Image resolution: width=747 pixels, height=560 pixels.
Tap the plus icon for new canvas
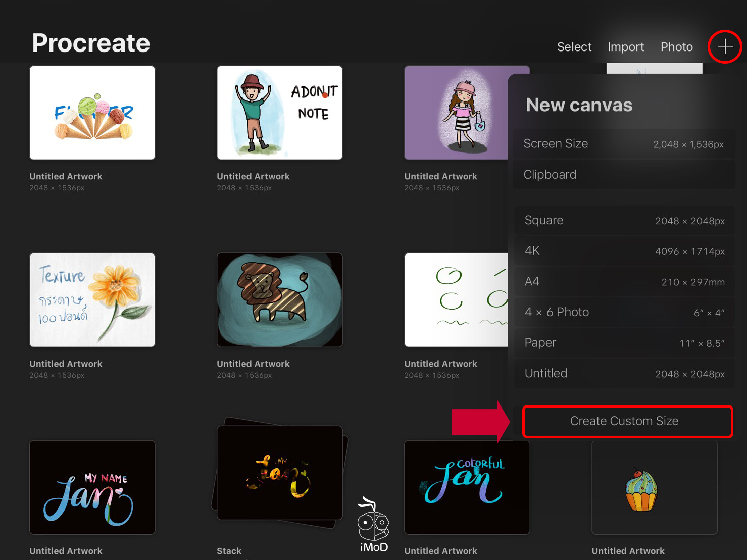click(725, 47)
